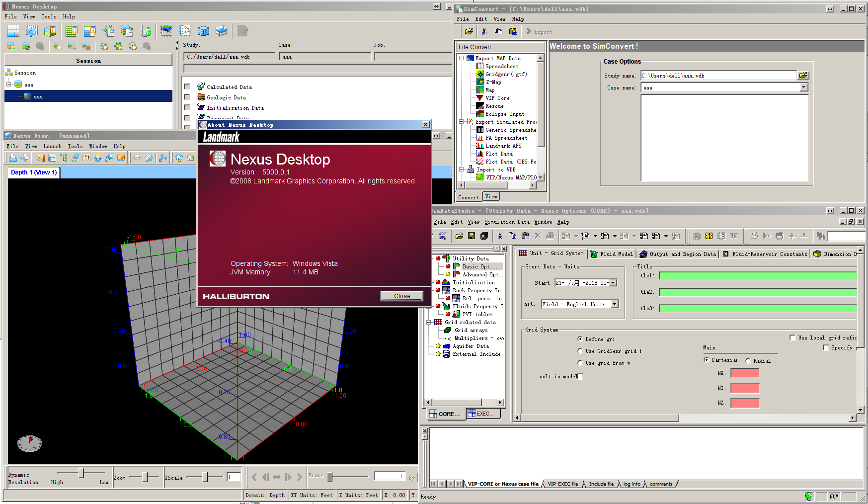Collapse the Grid related data tree node

pos(429,322)
